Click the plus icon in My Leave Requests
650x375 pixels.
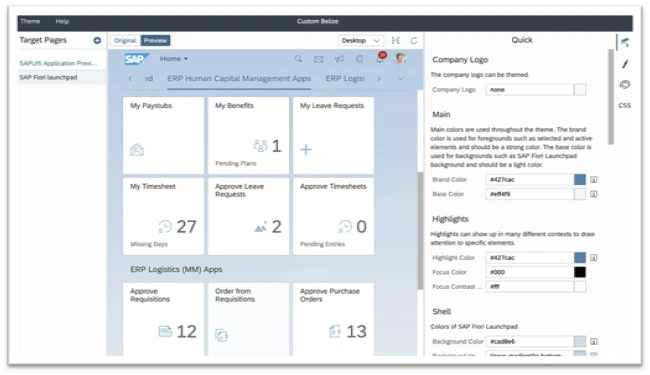pyautogui.click(x=306, y=149)
